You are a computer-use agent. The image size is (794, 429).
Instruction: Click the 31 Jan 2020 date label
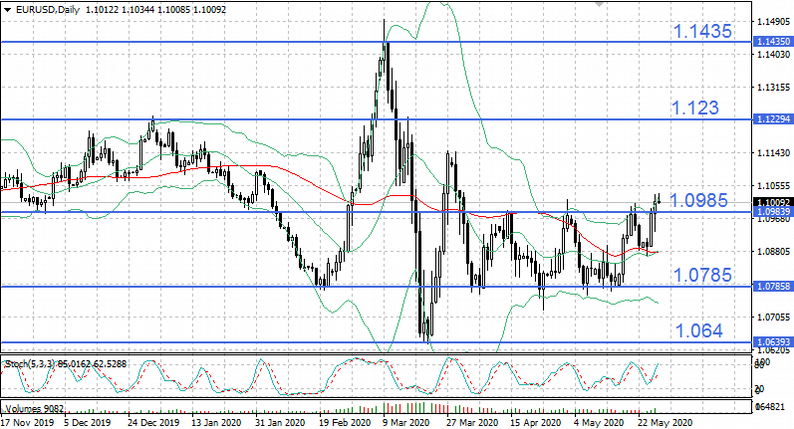point(280,422)
